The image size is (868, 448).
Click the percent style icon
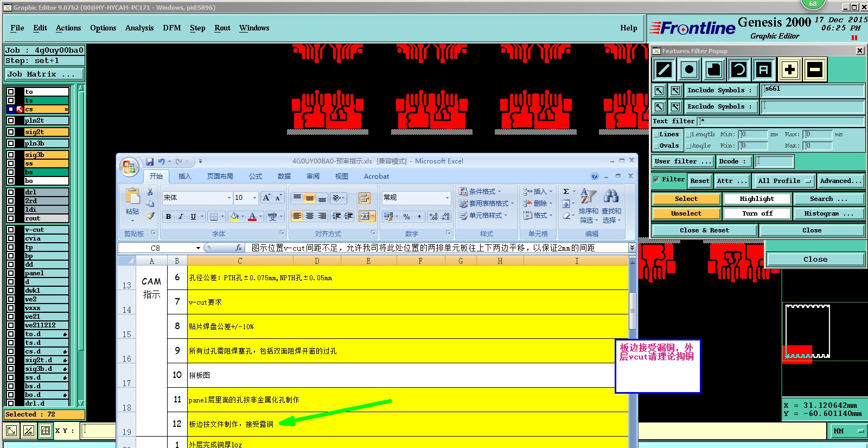pyautogui.click(x=406, y=217)
